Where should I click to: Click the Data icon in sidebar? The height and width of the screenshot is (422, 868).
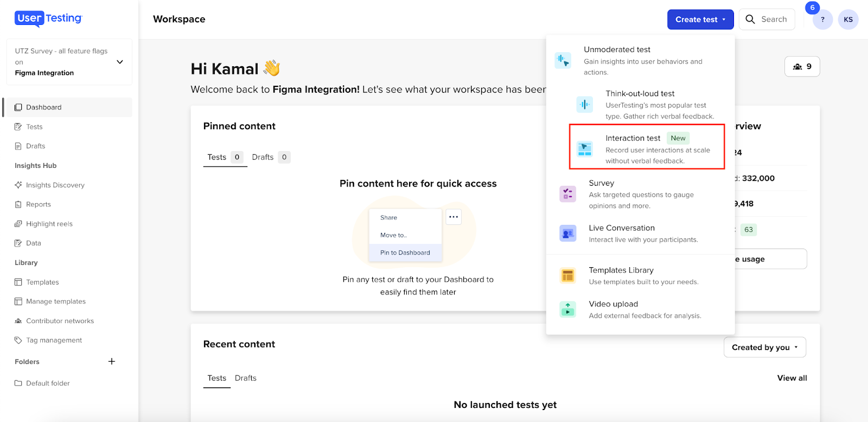[x=18, y=243]
